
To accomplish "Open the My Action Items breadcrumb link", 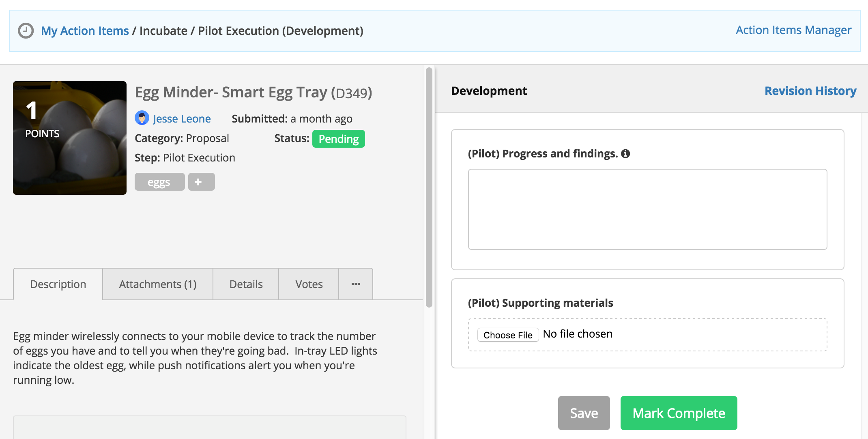I will [85, 31].
